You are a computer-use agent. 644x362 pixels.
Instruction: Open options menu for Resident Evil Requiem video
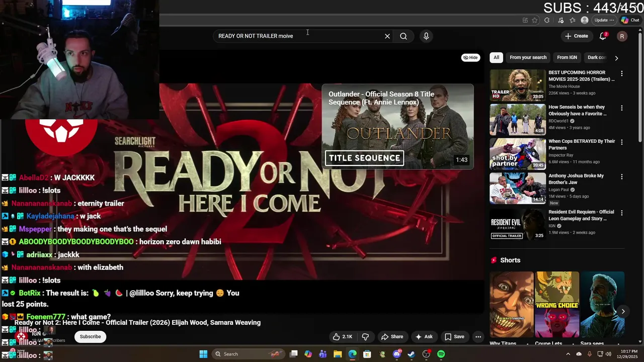(622, 213)
